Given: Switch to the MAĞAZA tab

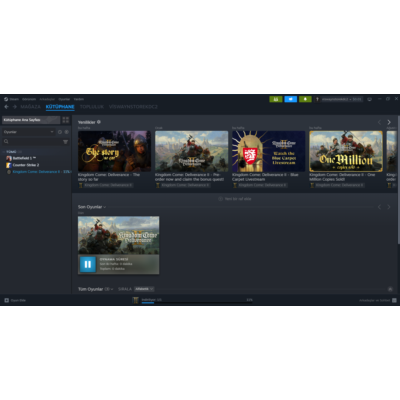Looking at the screenshot, I should 31,107.
